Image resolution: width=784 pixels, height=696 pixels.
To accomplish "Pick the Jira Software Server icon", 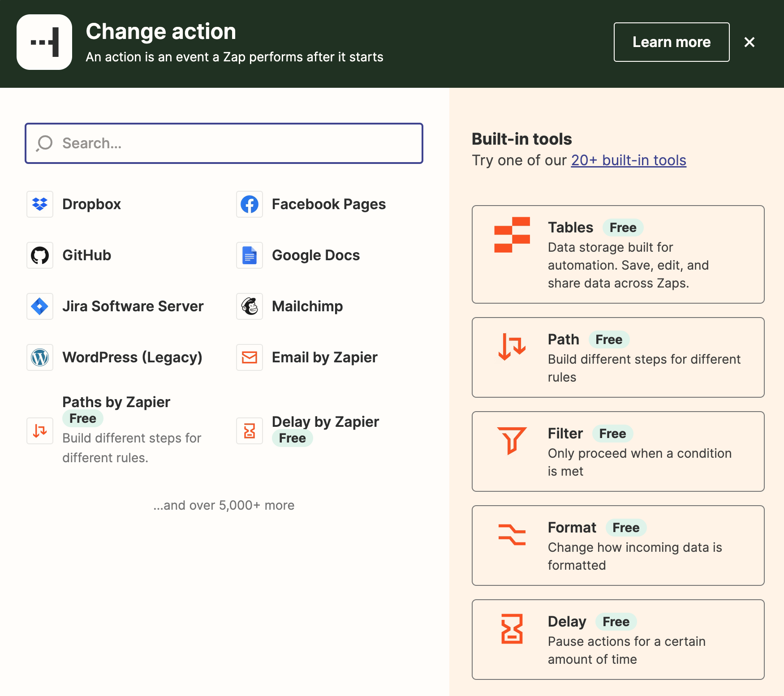I will coord(40,306).
